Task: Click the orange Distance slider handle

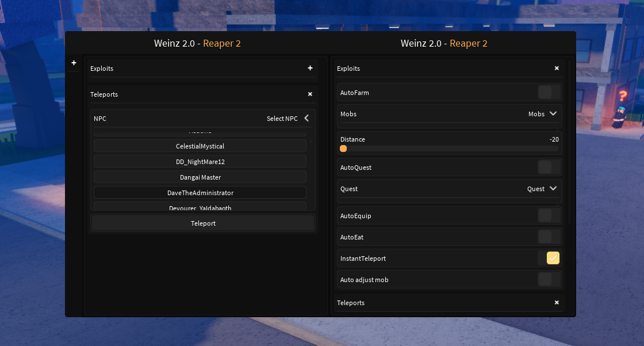Action: pos(343,148)
